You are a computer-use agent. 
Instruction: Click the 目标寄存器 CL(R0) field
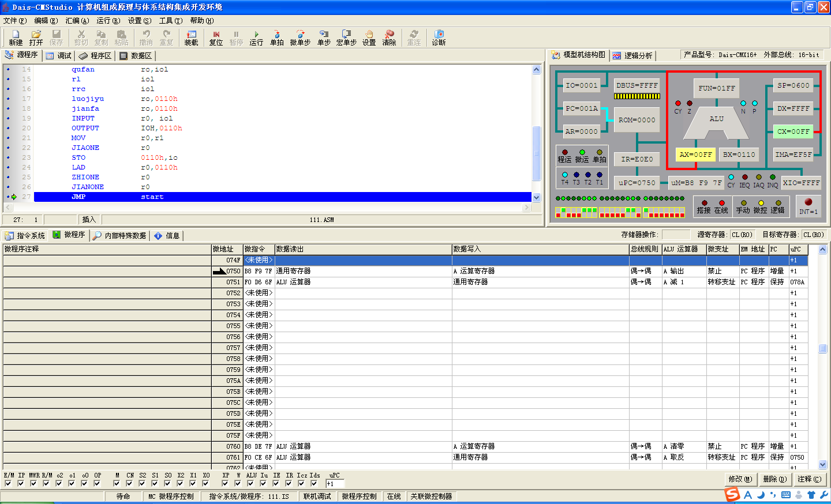point(814,235)
